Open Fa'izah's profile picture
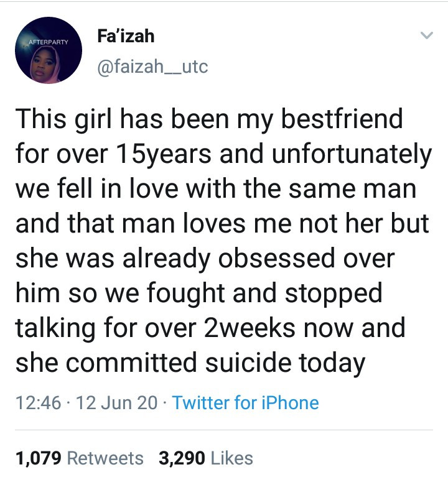 tap(49, 50)
